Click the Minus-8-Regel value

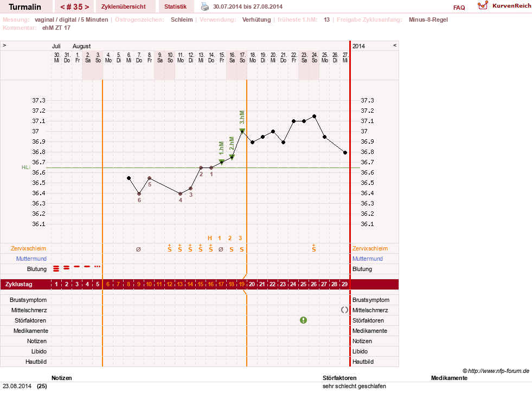[428, 20]
